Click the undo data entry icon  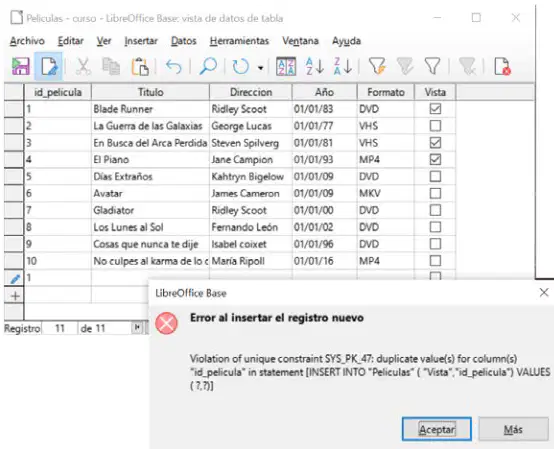[x=173, y=66]
